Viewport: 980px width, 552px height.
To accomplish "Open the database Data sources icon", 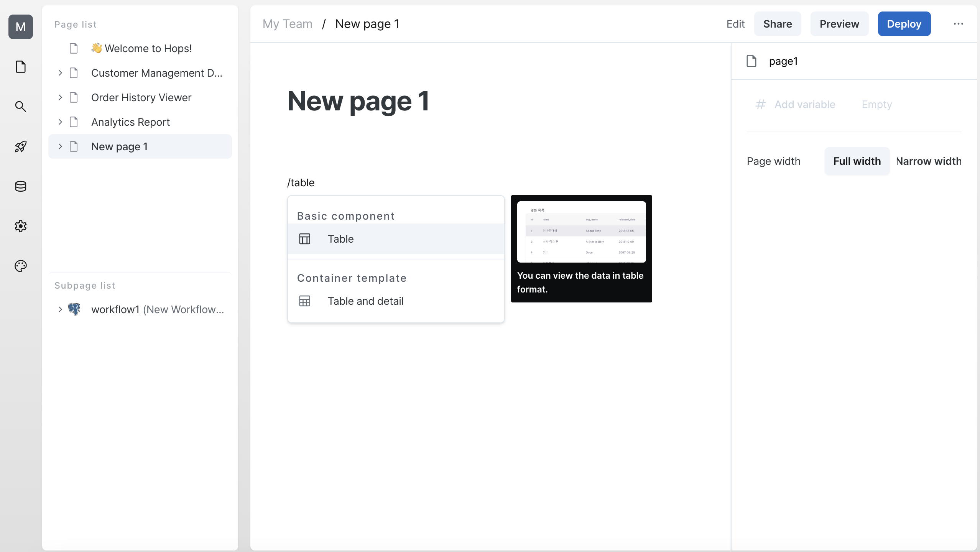I will click(x=21, y=186).
